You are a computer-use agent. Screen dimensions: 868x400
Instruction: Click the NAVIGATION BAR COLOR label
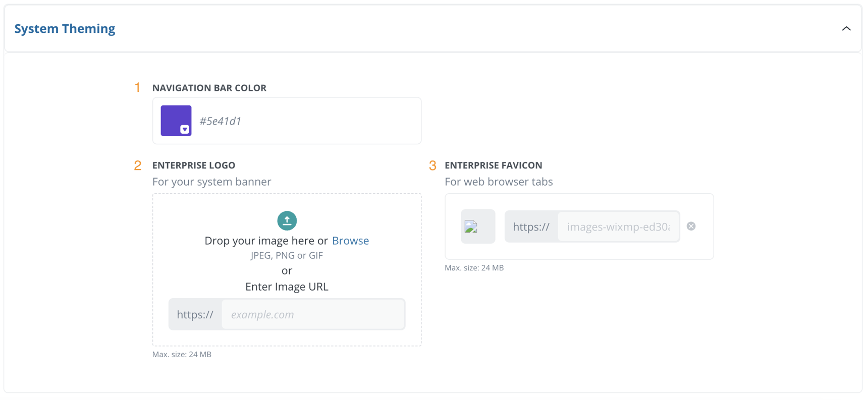click(x=209, y=88)
